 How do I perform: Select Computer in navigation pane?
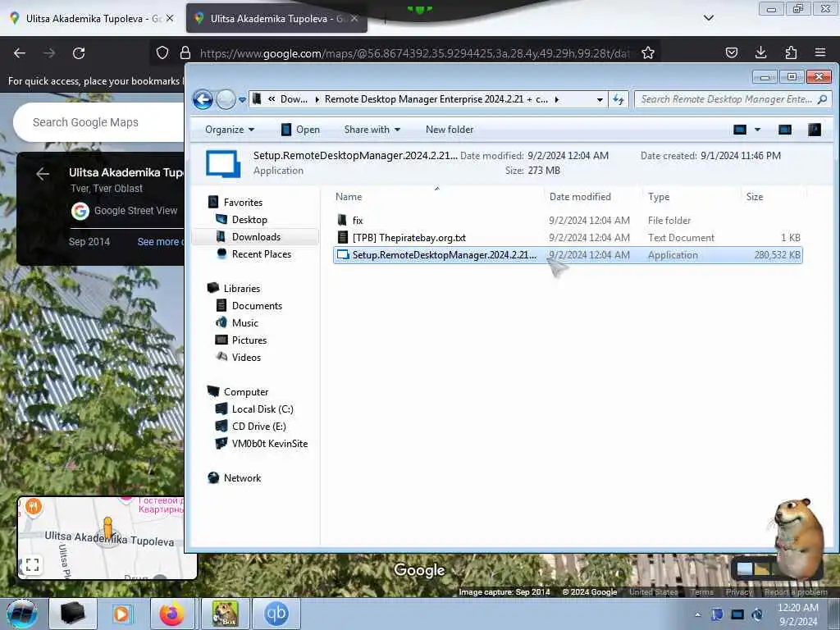pyautogui.click(x=246, y=391)
